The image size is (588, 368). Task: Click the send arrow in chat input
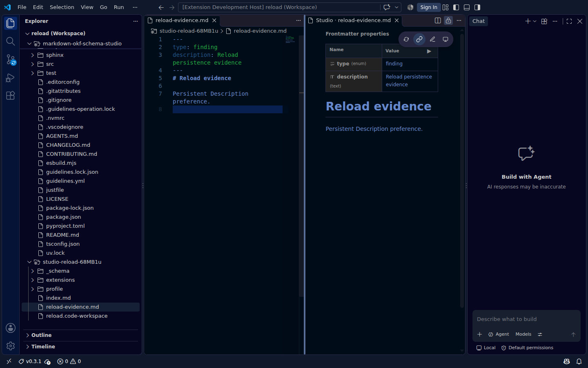pos(573,334)
